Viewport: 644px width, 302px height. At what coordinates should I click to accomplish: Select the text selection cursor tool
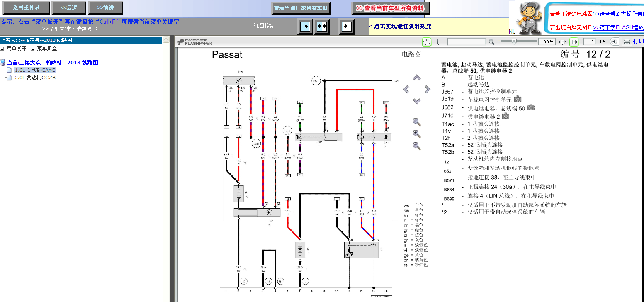tap(437, 42)
